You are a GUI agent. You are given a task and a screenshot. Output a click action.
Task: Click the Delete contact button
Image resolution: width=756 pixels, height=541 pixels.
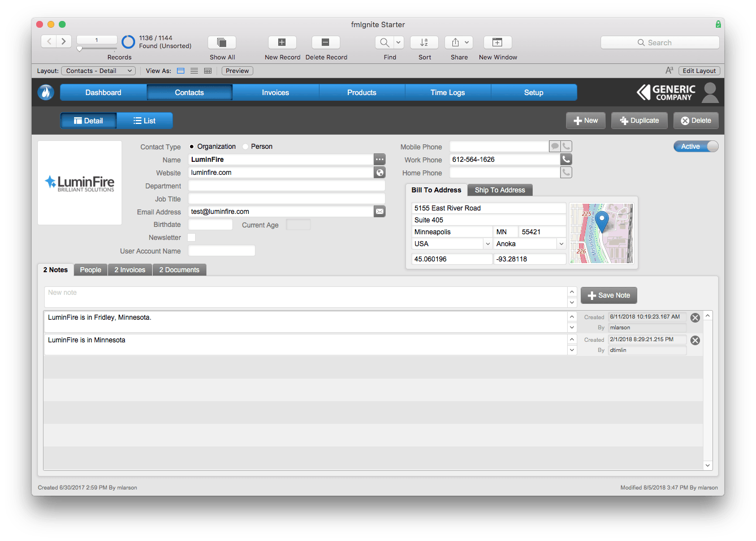tap(696, 121)
